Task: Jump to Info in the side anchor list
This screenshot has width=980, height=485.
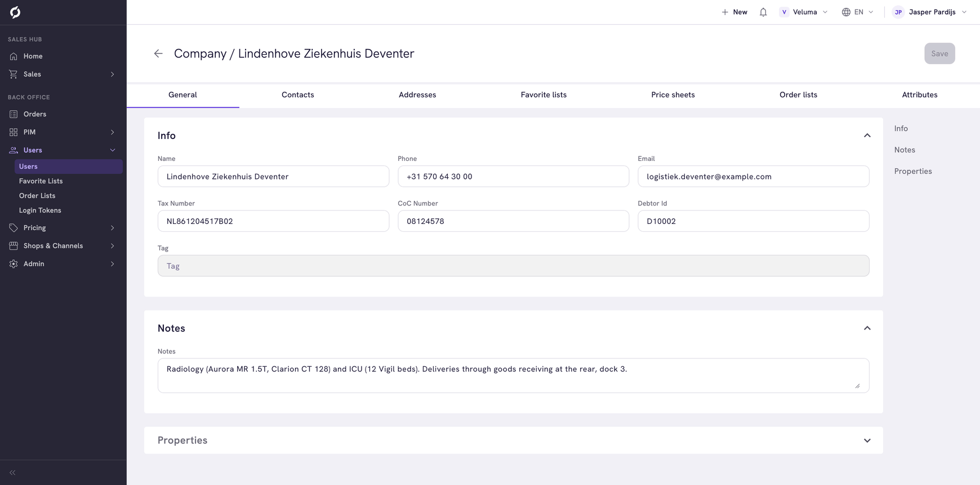Action: pyautogui.click(x=901, y=129)
